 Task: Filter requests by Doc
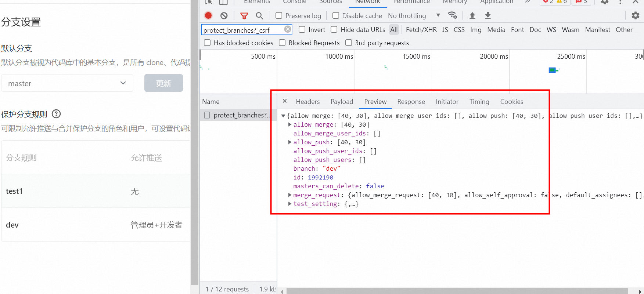535,29
